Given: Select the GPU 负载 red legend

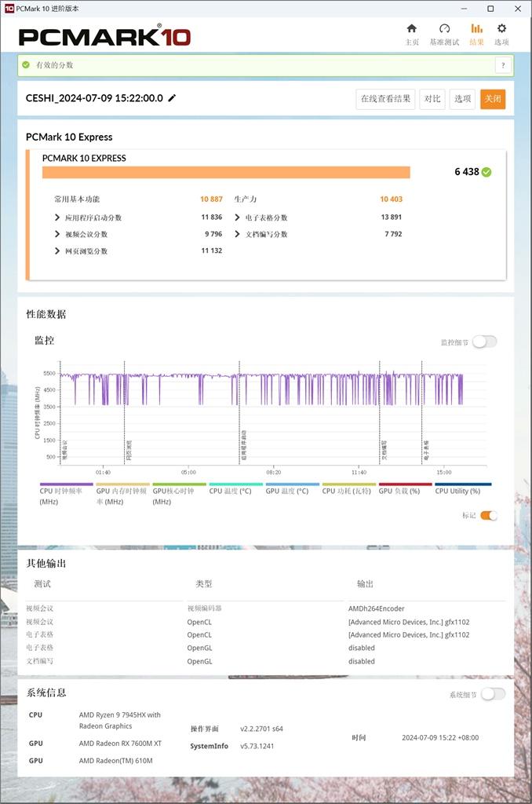Looking at the screenshot, I should point(405,489).
